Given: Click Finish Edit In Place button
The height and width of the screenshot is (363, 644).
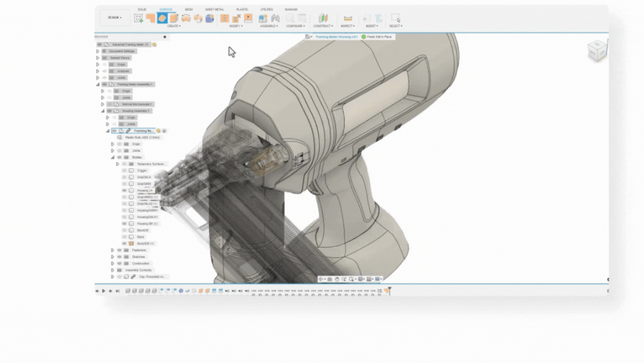Looking at the screenshot, I should click(x=377, y=37).
